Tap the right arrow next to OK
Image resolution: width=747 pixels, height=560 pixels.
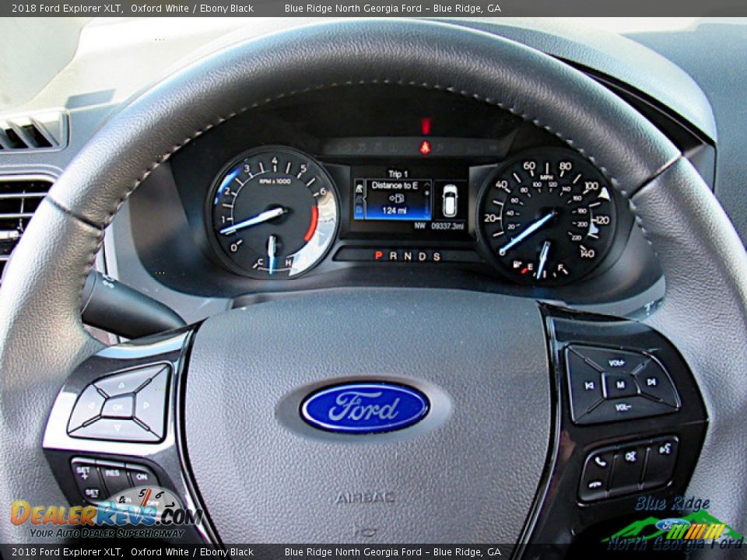click(148, 404)
